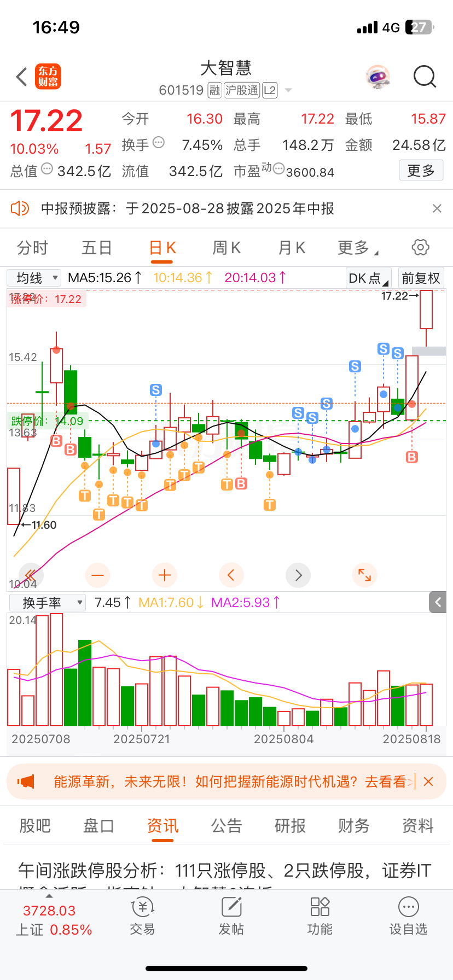Close the 能源革新 promo banner
This screenshot has height=980, width=453.
(x=428, y=781)
